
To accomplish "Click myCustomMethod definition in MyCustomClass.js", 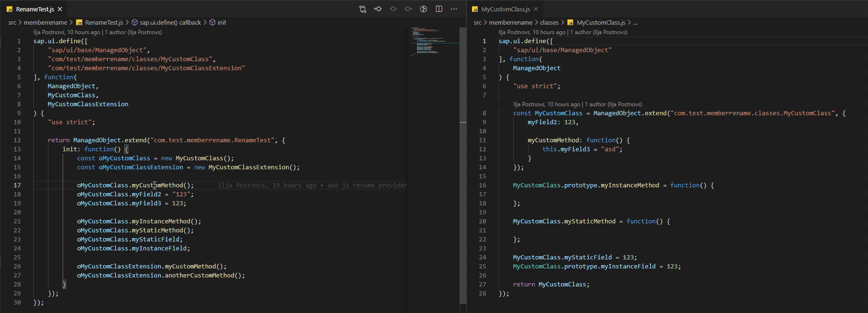I will (x=553, y=140).
